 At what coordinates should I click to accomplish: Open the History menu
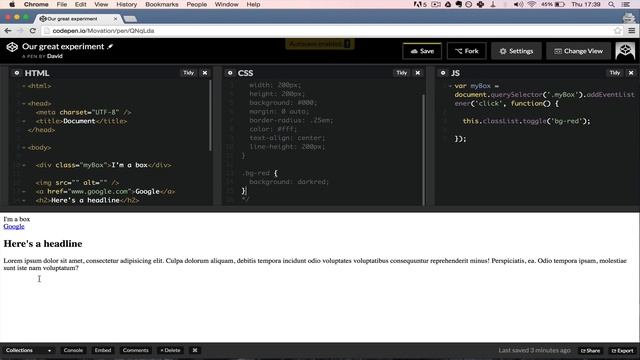click(127, 4)
